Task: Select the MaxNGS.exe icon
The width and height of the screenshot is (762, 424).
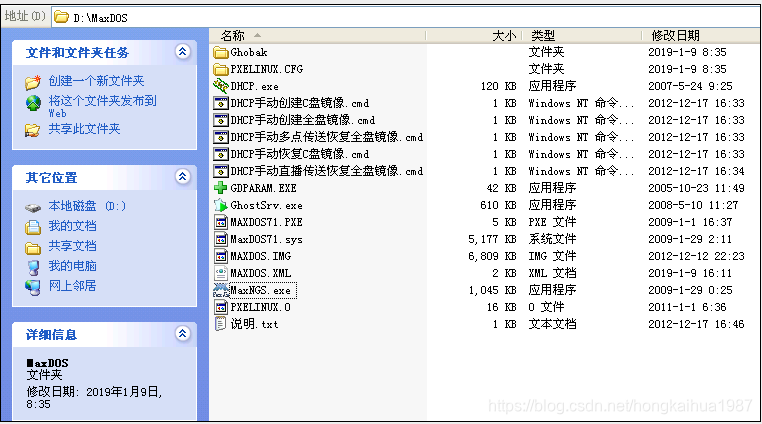Action: click(x=221, y=290)
